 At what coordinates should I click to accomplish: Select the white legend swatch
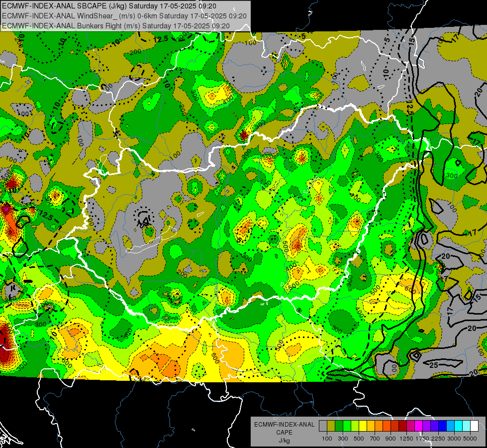coord(475,426)
